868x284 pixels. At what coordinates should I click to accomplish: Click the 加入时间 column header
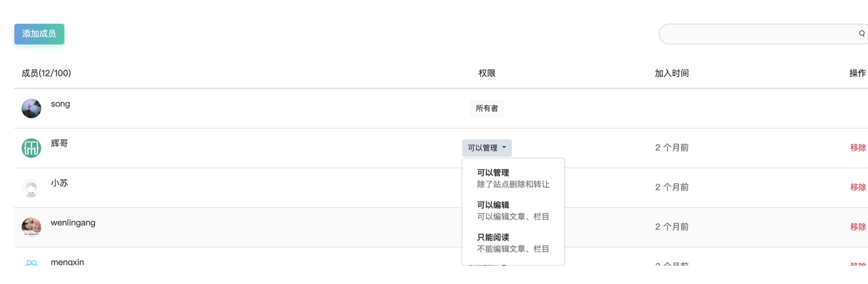671,73
